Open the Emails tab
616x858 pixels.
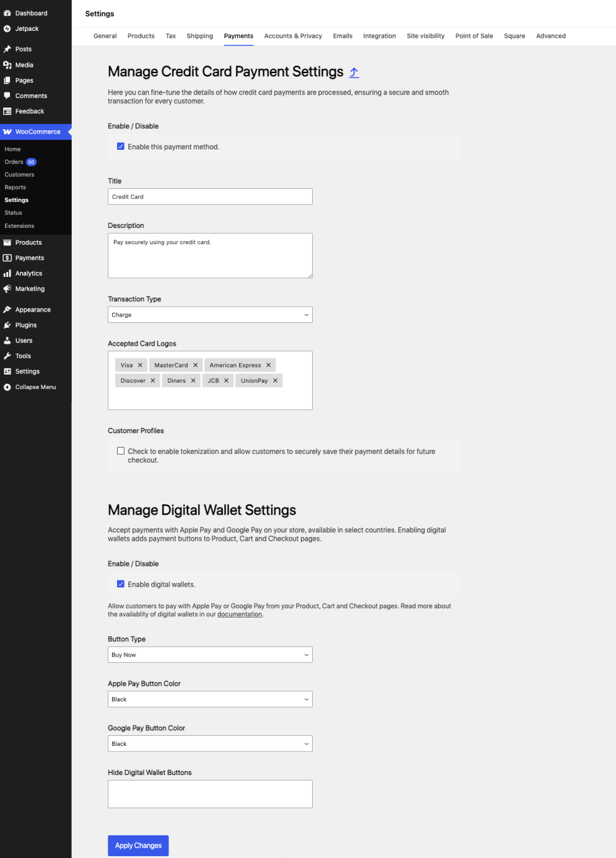(x=343, y=36)
